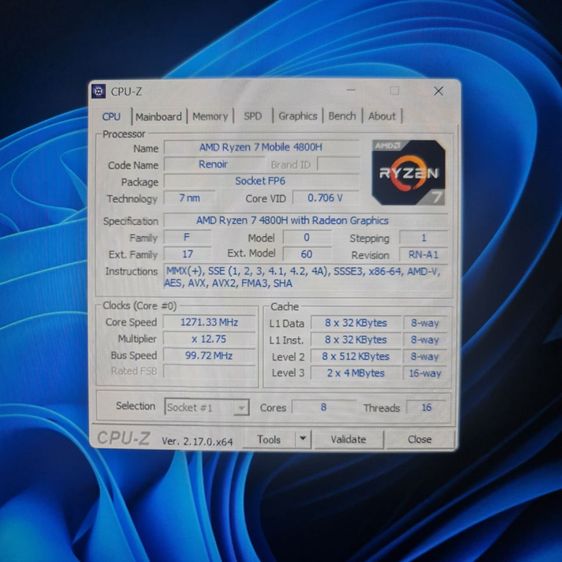
Task: Click the Core Speed value 1271.33 MHz
Action: (x=209, y=322)
